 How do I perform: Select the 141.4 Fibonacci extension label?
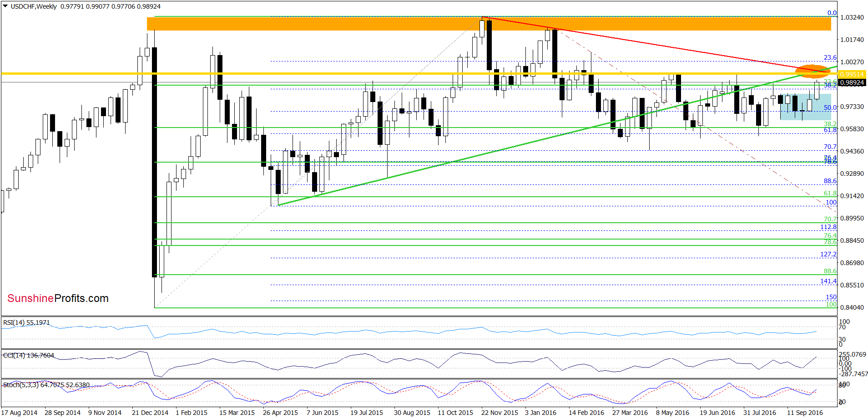click(828, 281)
